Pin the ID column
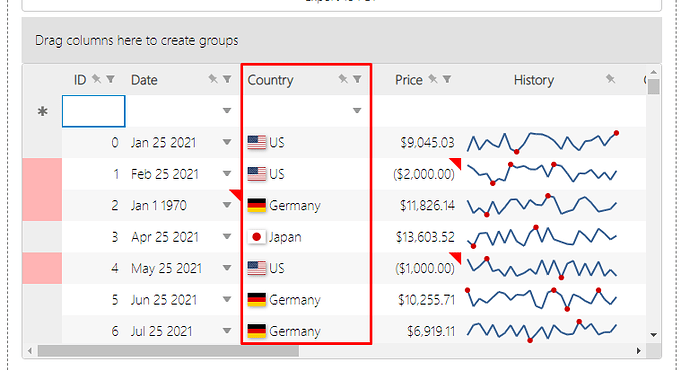This screenshot has width=690, height=370. coord(96,79)
